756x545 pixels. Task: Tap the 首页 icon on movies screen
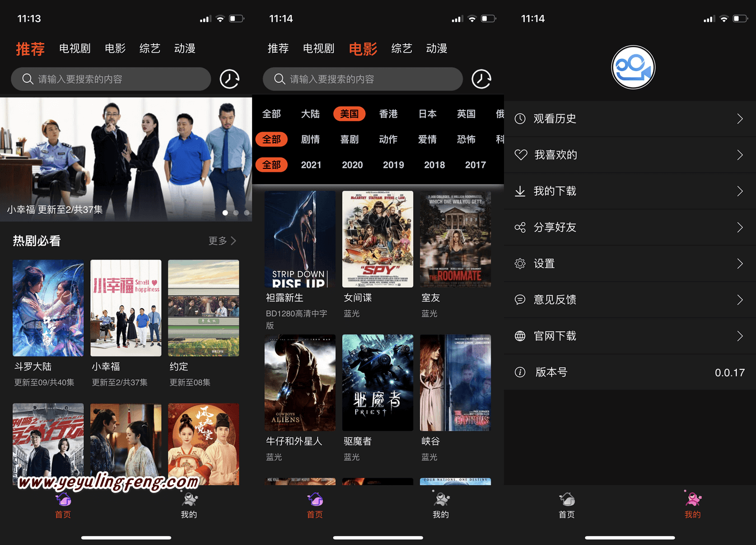(x=315, y=499)
